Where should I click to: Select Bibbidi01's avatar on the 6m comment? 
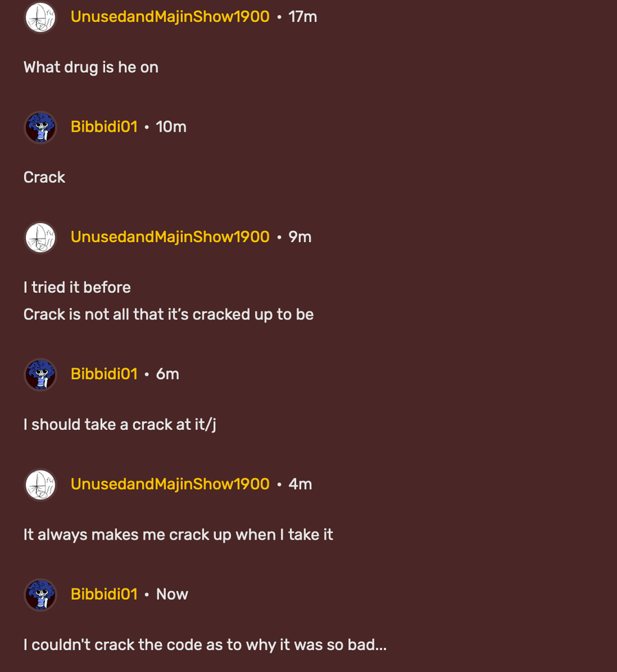(x=40, y=374)
